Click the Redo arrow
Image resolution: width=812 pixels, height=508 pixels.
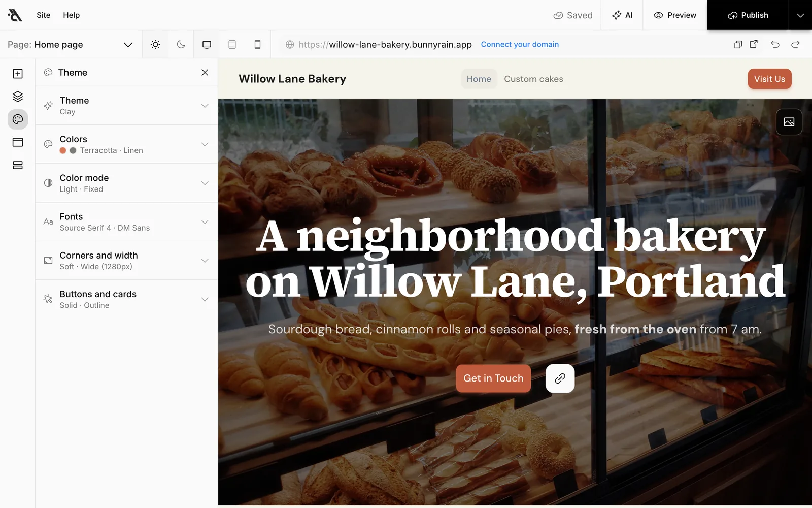click(795, 44)
